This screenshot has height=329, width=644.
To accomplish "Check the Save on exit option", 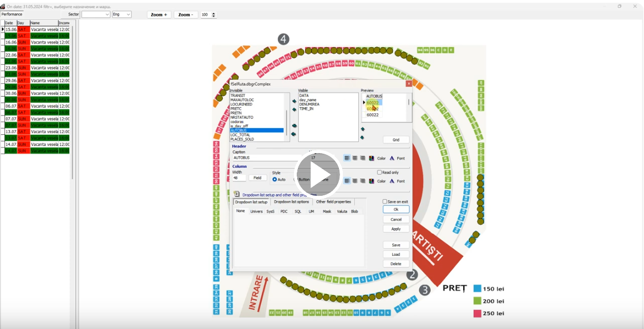I will click(x=385, y=201).
